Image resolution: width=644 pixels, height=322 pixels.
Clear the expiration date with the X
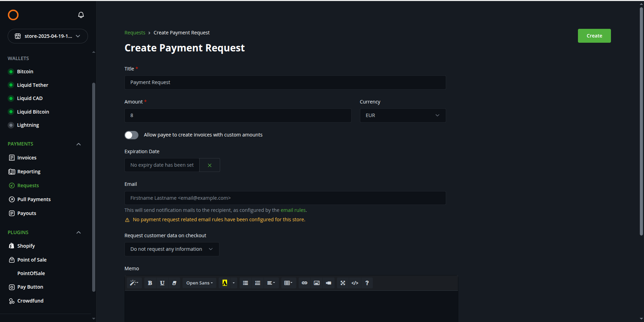coord(210,165)
